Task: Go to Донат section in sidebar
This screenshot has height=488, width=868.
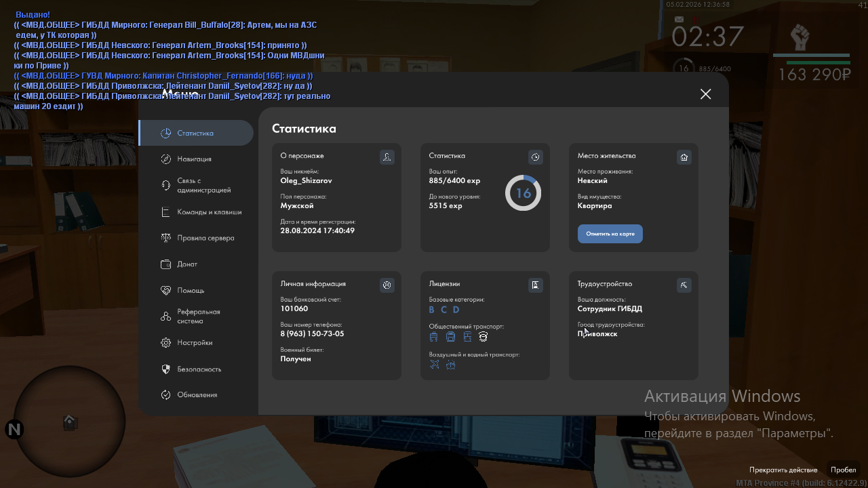Action: (x=187, y=264)
